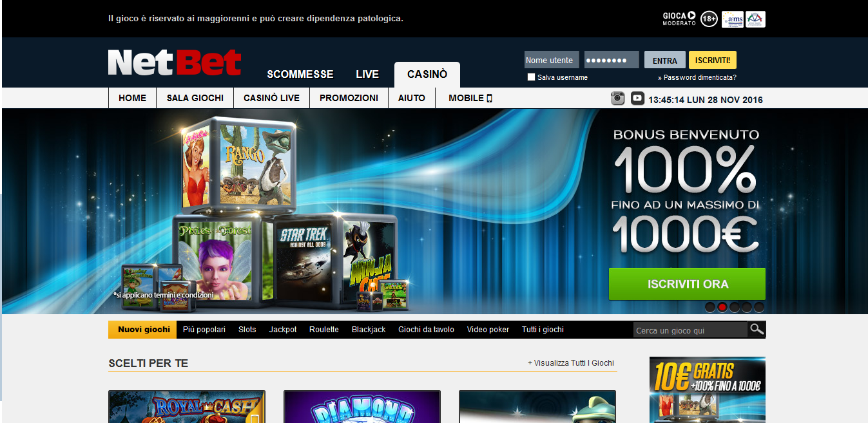Image resolution: width=868 pixels, height=423 pixels.
Task: Open Password dimenticata link
Action: pos(697,77)
